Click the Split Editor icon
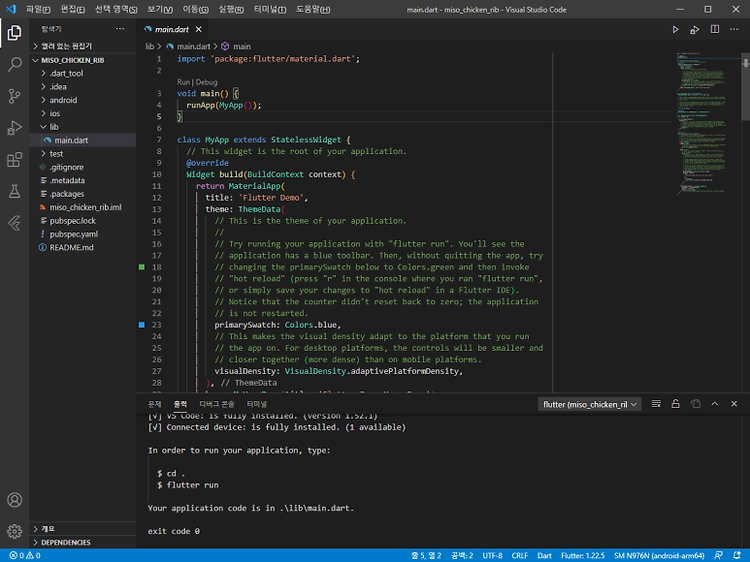 [715, 30]
